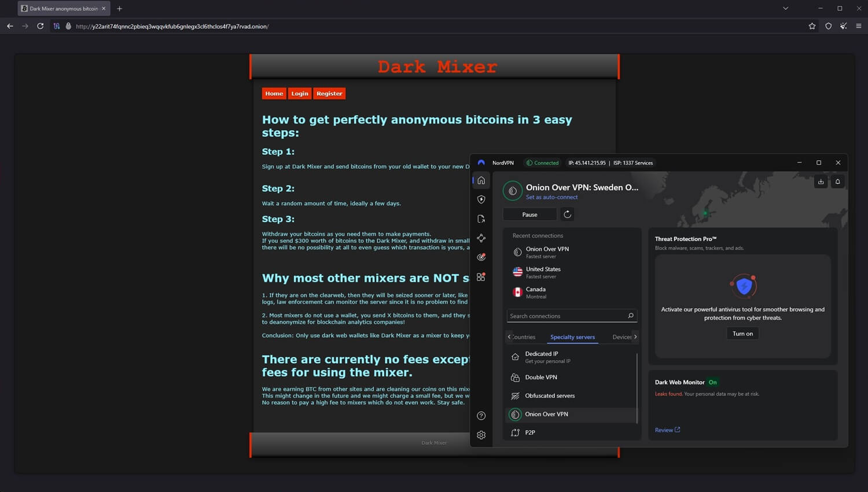Expand servers list with right chevron arrow

(x=635, y=336)
